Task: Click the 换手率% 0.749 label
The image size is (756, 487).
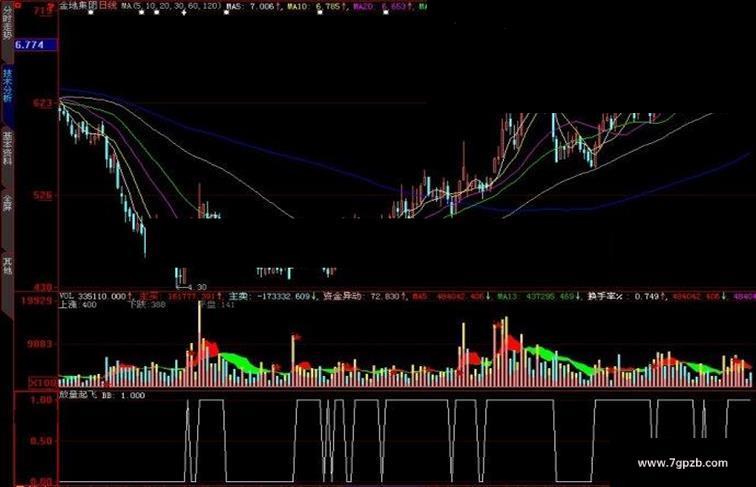Action: (x=627, y=296)
